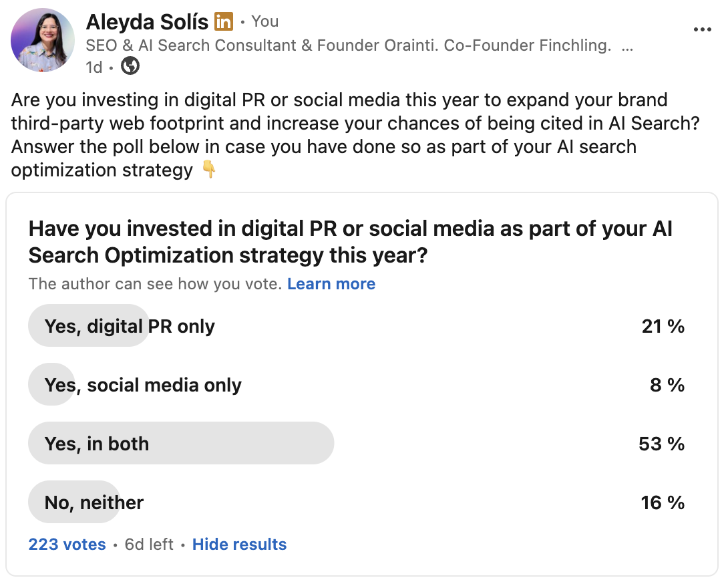Click the SEO & AI Search Consultant headline
Screen dimensions: 728x588
coord(348,45)
